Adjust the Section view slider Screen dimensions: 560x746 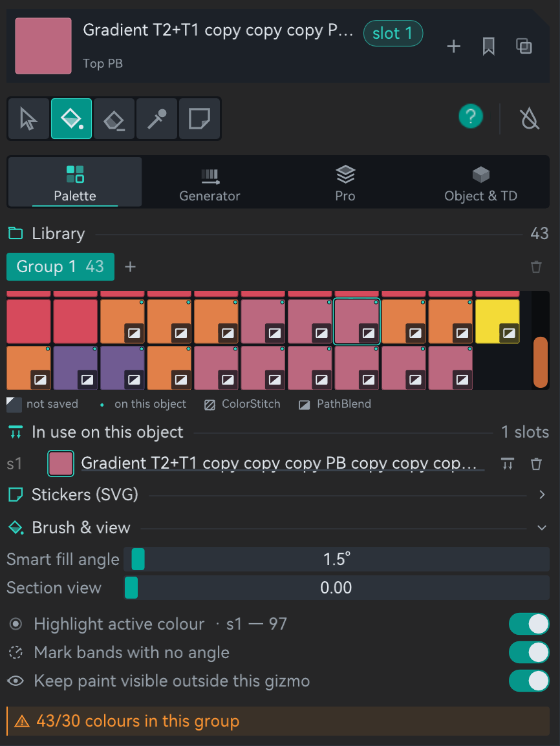[x=336, y=588]
